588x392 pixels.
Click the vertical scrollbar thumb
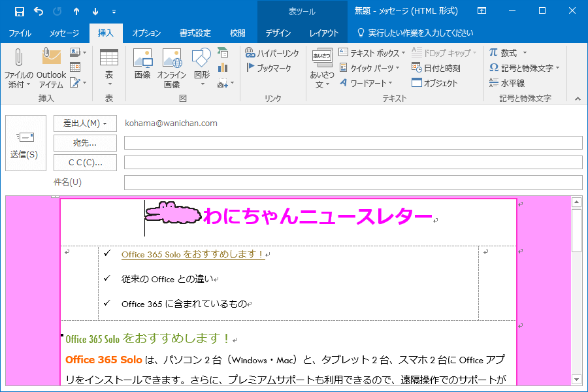576,231
